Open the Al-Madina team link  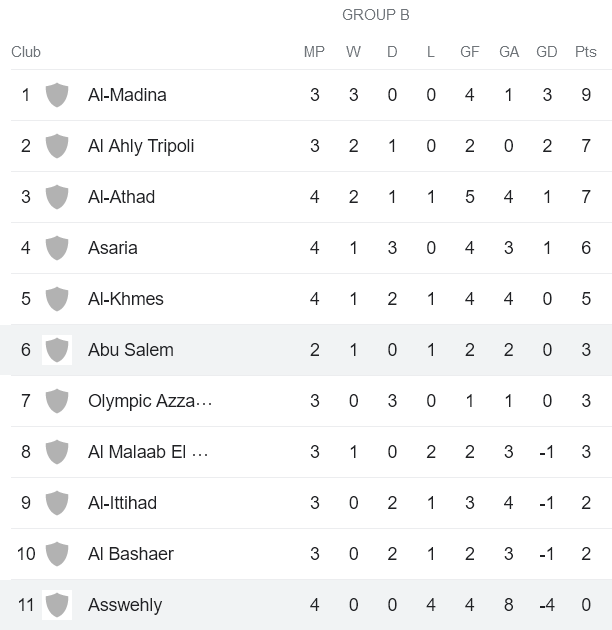(x=127, y=95)
